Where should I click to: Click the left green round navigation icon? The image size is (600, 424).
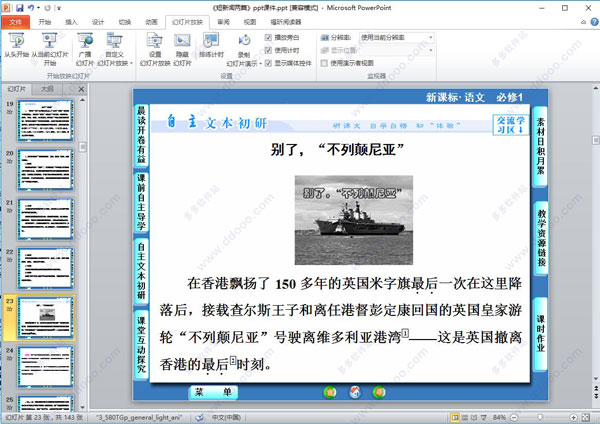(x=330, y=392)
